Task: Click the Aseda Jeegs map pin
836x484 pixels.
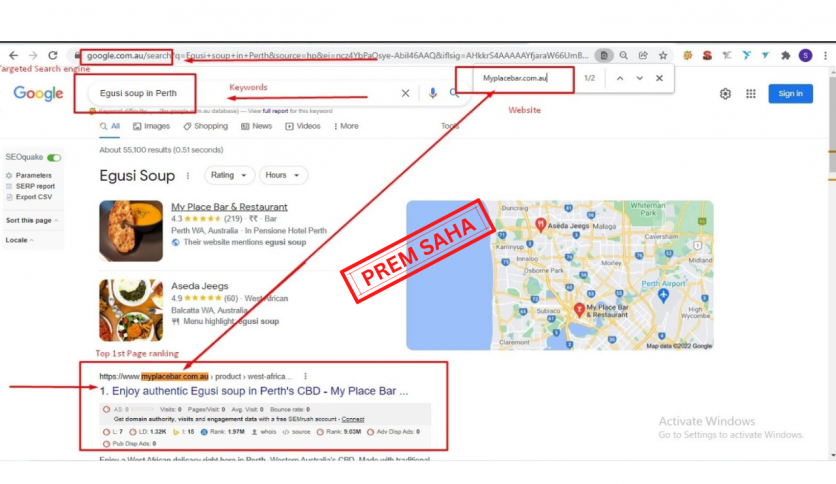Action: (x=540, y=224)
